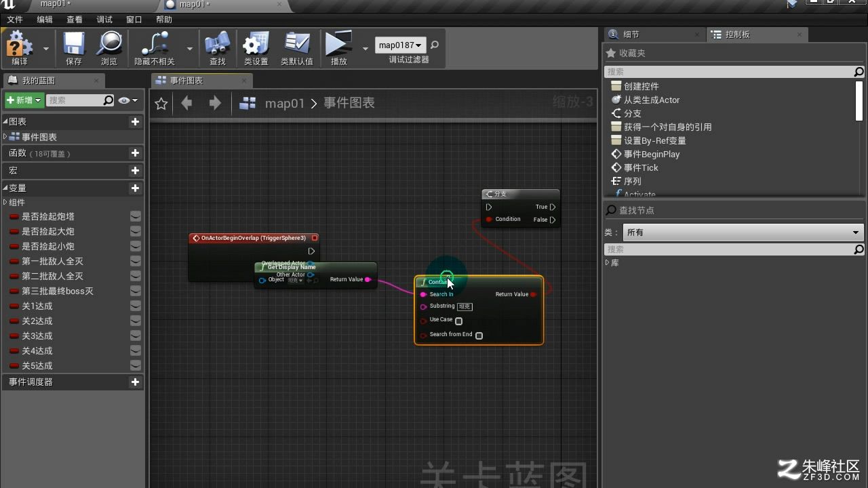Viewport: 868px width, 488px height.
Task: Select the Branch (分支) node header
Action: pyautogui.click(x=521, y=194)
